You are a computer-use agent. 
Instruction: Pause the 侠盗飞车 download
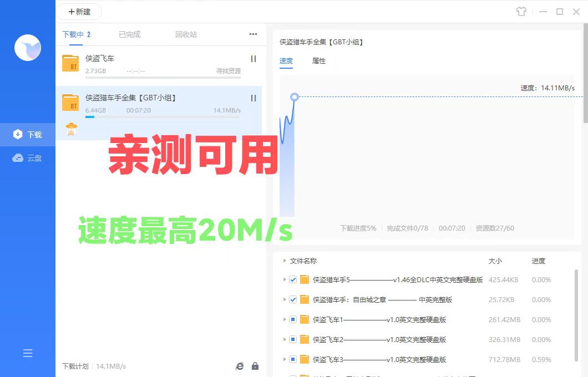point(254,59)
